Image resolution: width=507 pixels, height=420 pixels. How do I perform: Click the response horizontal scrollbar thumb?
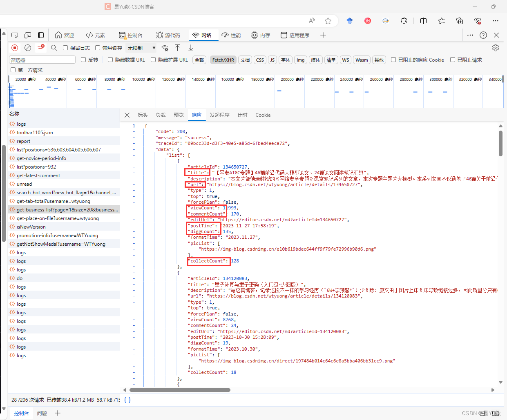[x=180, y=390]
